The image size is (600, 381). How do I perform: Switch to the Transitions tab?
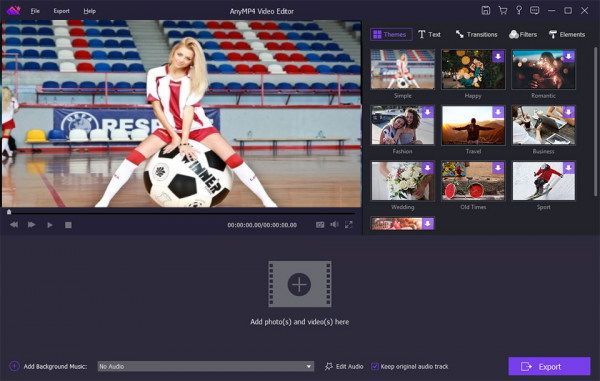(476, 34)
